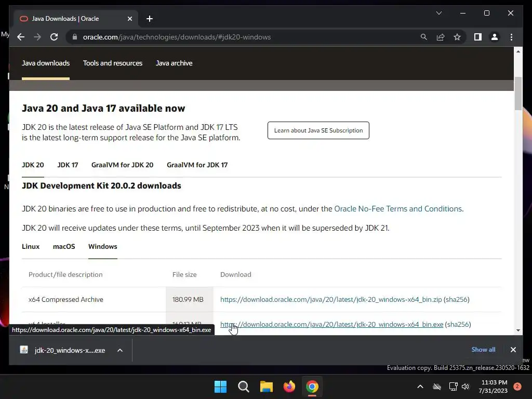
Task: Click Learn about Java SE Subscription
Action: [x=318, y=130]
